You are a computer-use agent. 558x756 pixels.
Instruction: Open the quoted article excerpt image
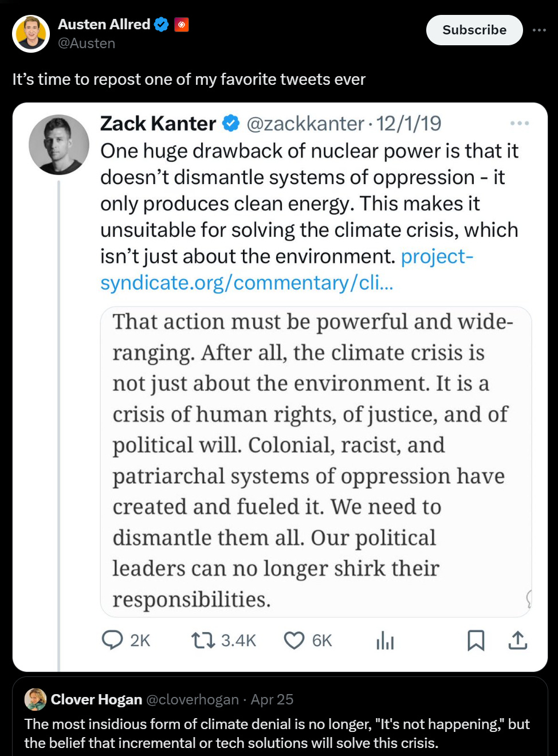[316, 461]
